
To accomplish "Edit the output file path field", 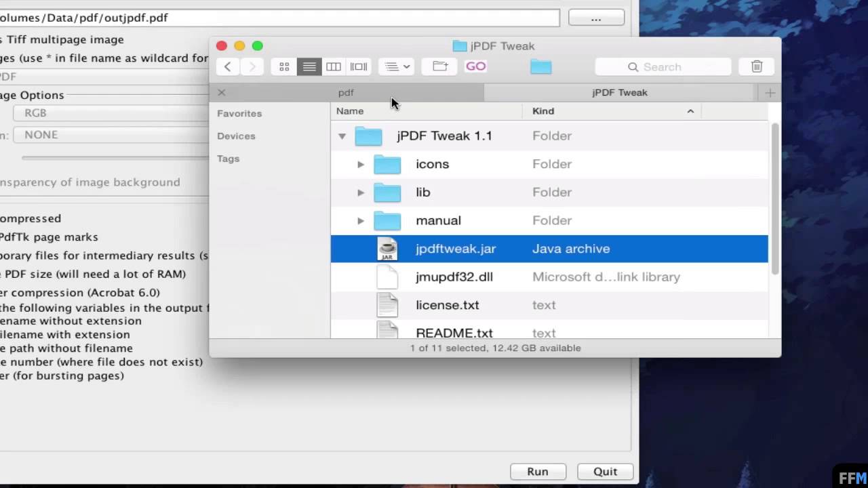I will [279, 18].
